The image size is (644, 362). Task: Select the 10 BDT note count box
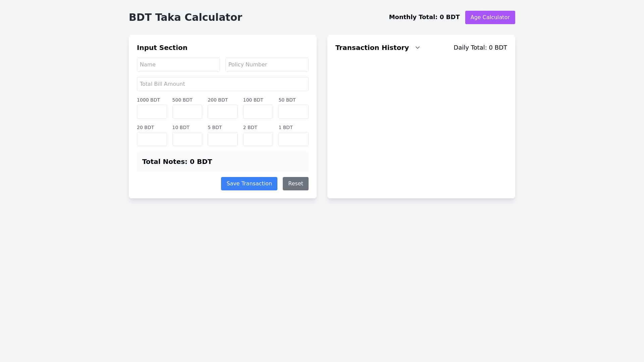coord(187,139)
